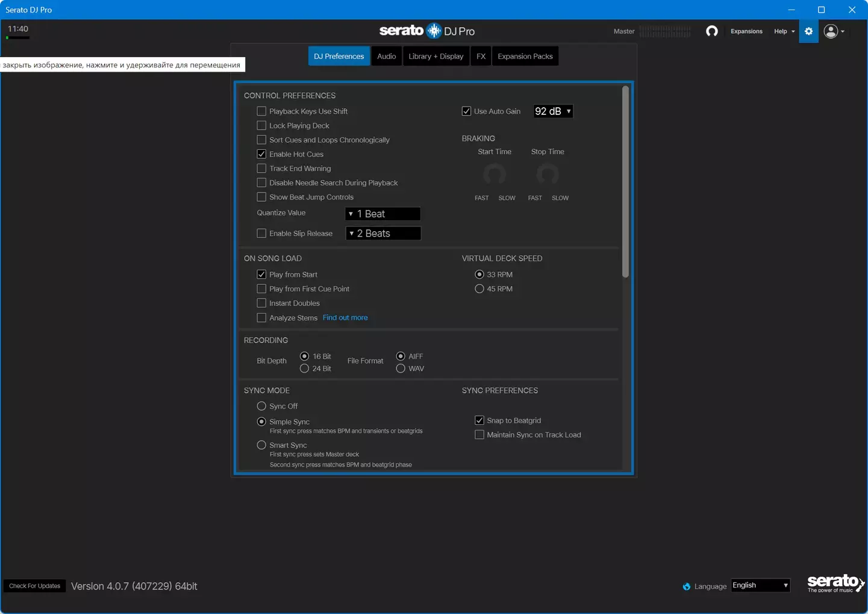
Task: Tick the Instant Doubles checkbox
Action: (261, 303)
